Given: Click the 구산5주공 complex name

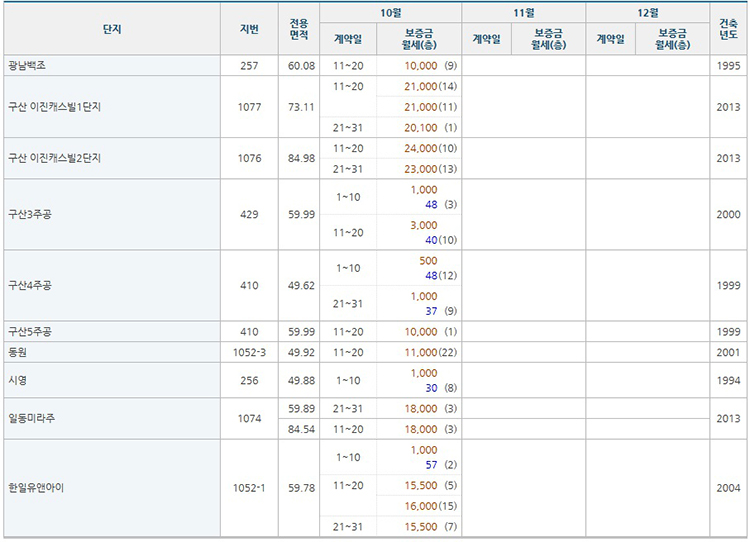Looking at the screenshot, I should (x=30, y=332).
